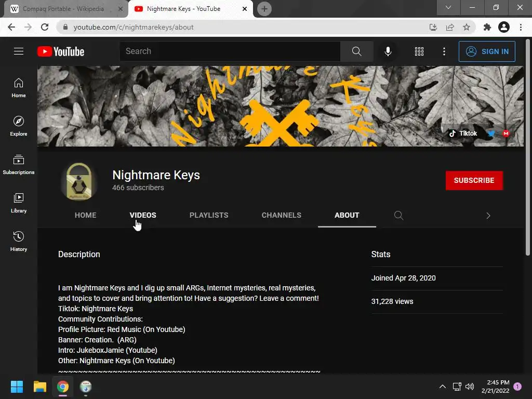Click the SIGN IN button
The height and width of the screenshot is (399, 532).
point(487,51)
